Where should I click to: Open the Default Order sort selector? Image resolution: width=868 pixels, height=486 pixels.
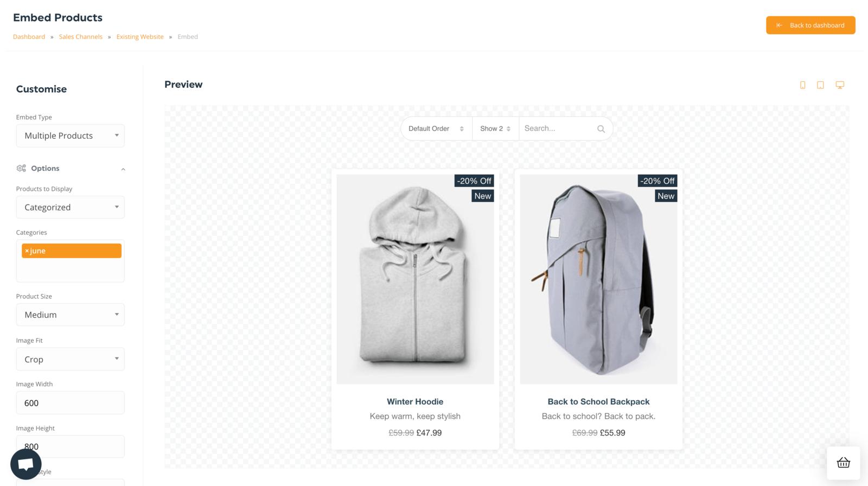[x=436, y=129]
